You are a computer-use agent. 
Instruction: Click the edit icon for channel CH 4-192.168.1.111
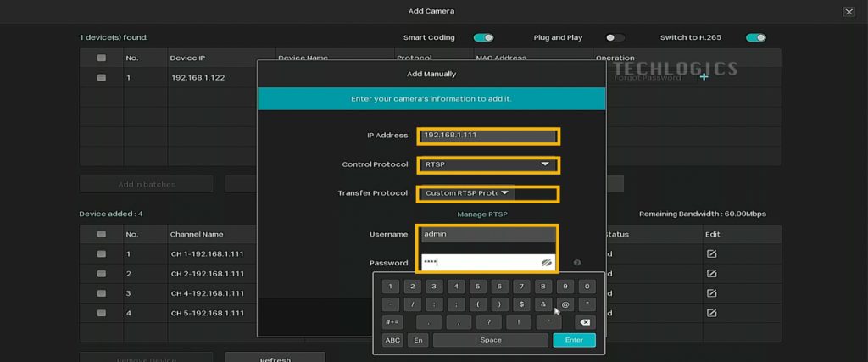pyautogui.click(x=712, y=292)
